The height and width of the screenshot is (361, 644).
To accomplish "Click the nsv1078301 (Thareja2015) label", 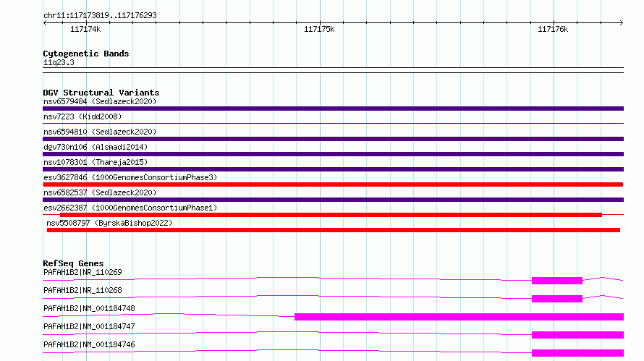I will 96,162.
